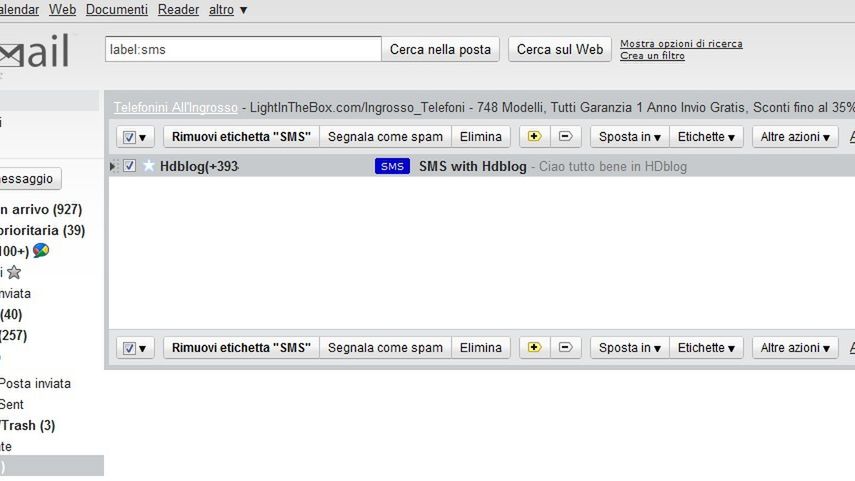Open bottom Altre azioni dropdown
This screenshot has width=855, height=481.
(795, 348)
